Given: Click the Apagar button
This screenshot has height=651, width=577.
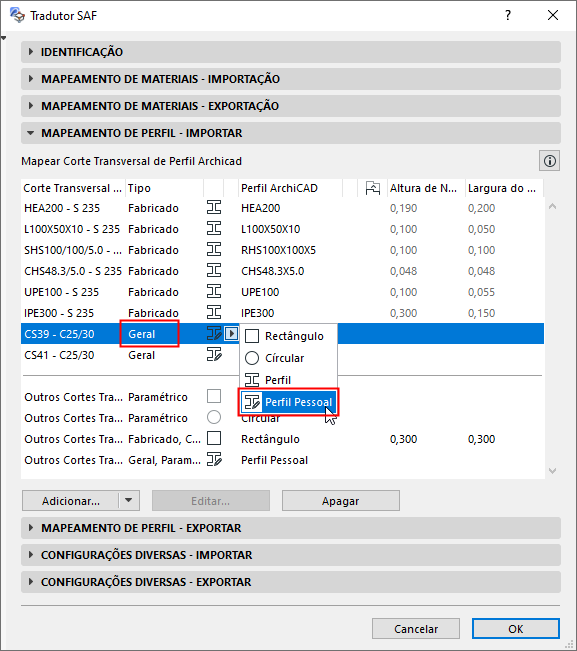Looking at the screenshot, I should pos(340,501).
